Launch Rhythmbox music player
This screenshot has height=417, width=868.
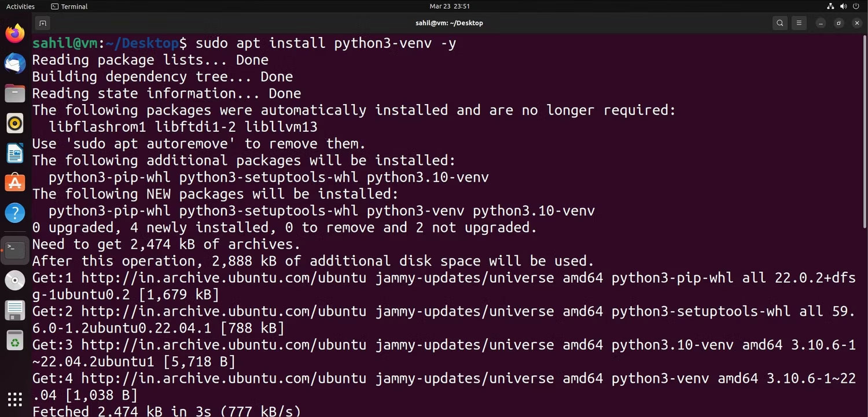coord(15,123)
